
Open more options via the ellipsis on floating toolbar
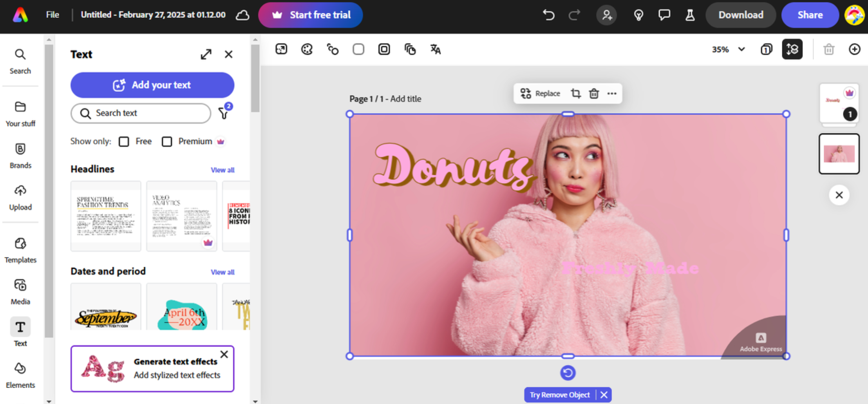611,93
